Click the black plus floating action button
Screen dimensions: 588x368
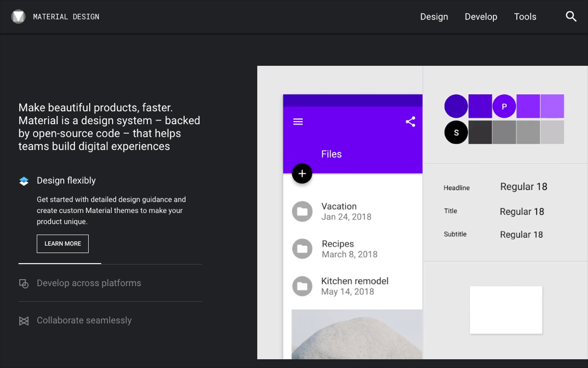pyautogui.click(x=302, y=173)
